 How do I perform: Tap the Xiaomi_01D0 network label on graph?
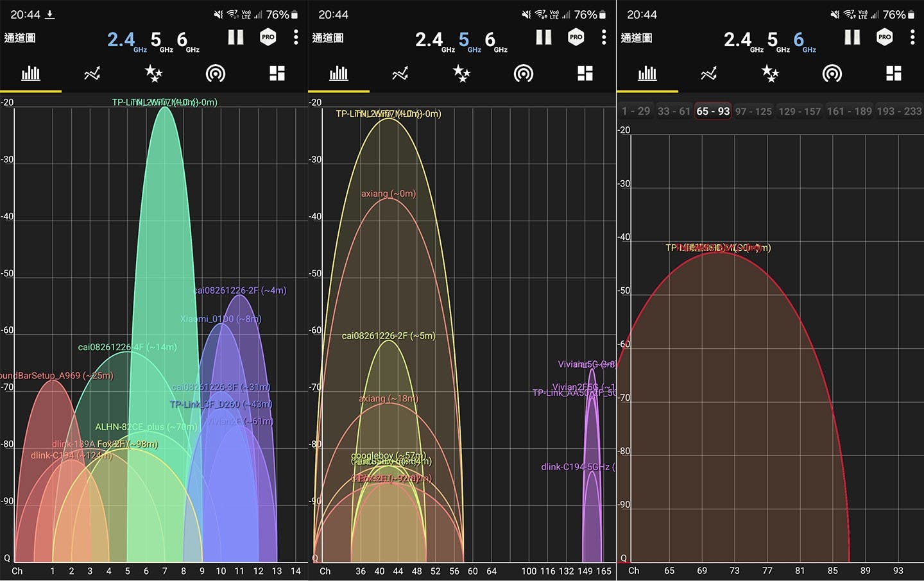point(220,319)
